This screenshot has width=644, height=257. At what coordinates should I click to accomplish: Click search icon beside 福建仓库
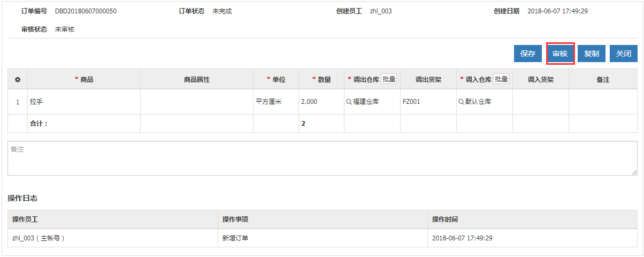pos(349,102)
